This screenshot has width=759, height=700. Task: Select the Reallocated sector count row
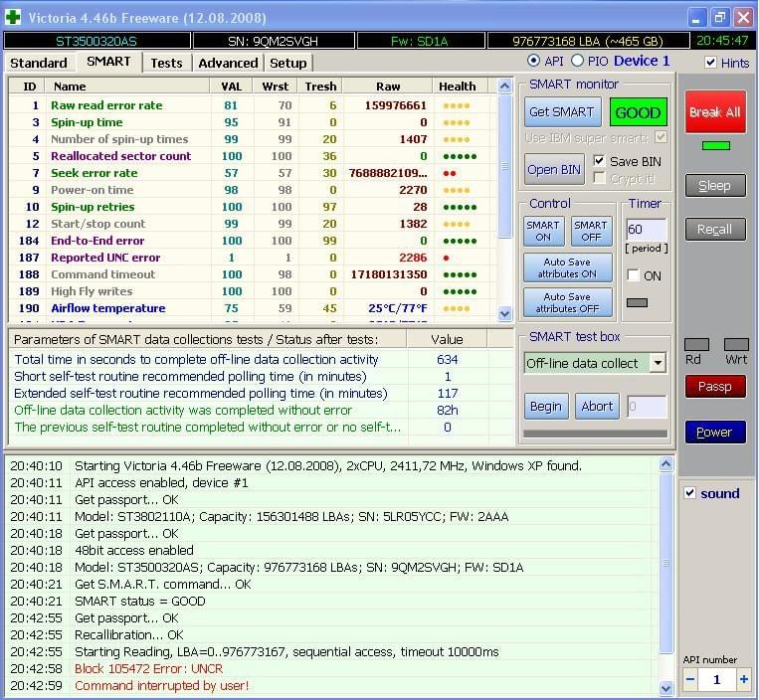(x=253, y=156)
